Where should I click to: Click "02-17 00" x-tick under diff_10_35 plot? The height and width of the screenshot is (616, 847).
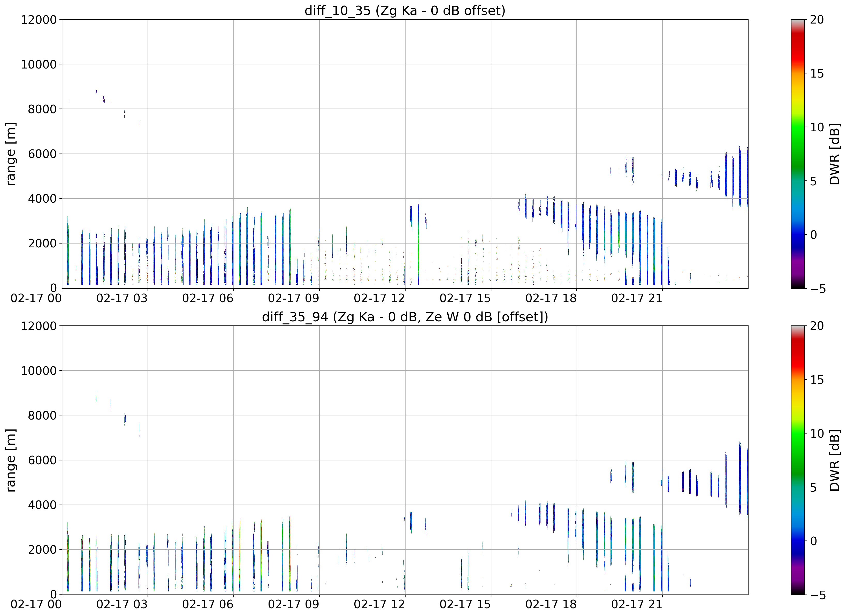(x=36, y=298)
